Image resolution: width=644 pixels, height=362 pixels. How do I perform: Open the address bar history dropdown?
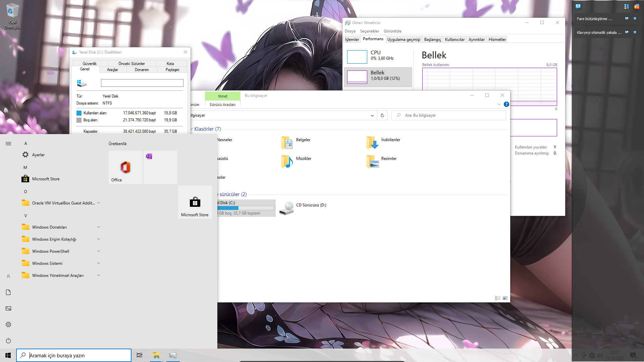point(372,115)
